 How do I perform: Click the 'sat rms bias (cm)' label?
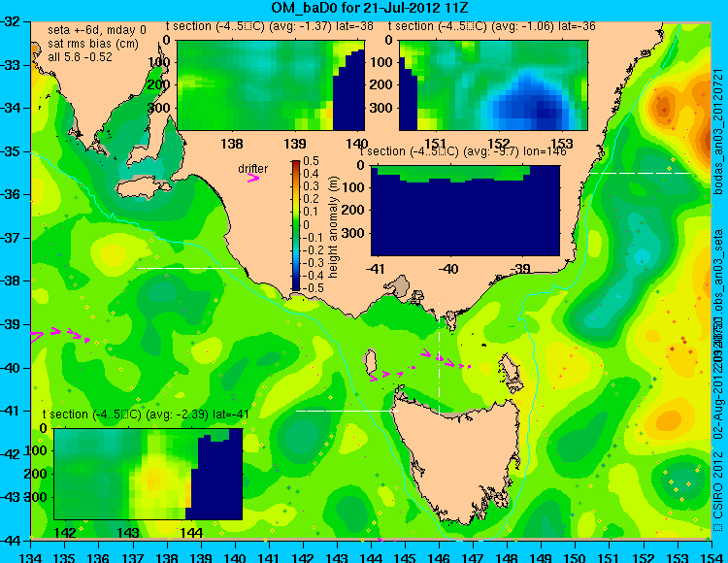[93, 44]
